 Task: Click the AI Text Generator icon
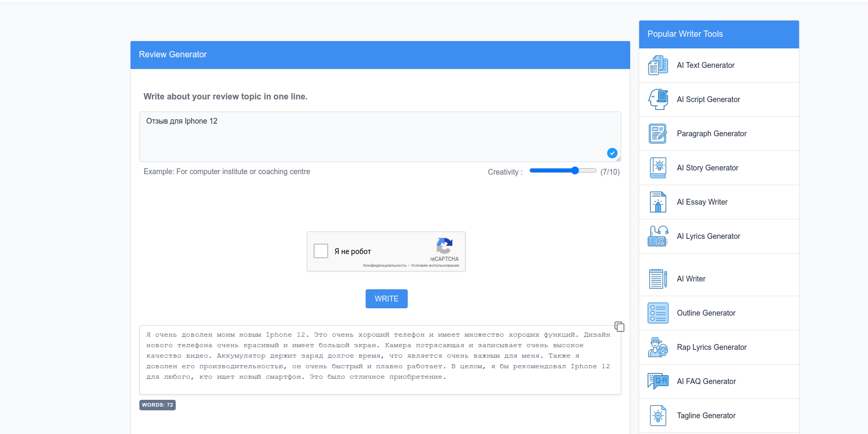tap(658, 65)
